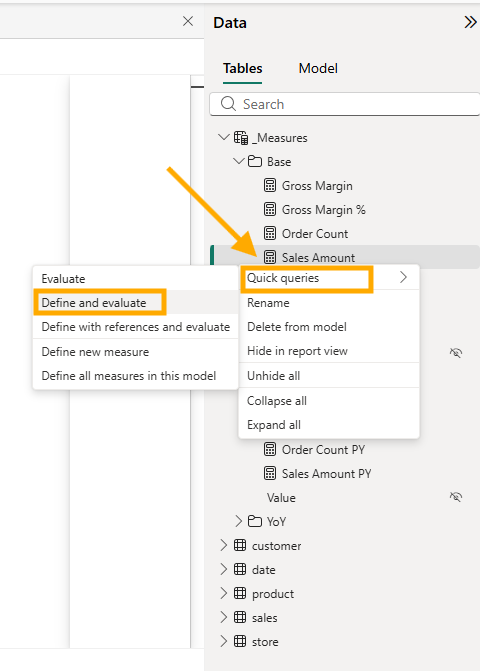480x671 pixels.
Task: Select the Order Count PY measure name
Action: 323,450
